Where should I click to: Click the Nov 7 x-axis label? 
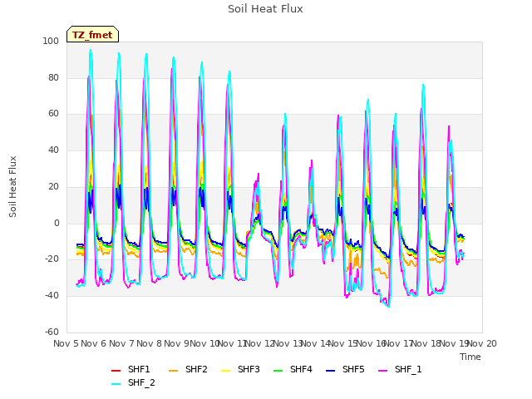point(121,343)
